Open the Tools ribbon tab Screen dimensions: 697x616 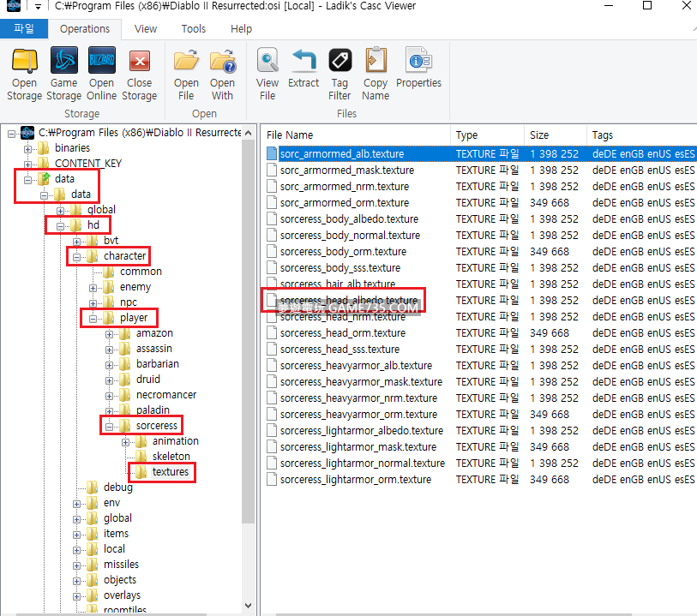(x=194, y=28)
